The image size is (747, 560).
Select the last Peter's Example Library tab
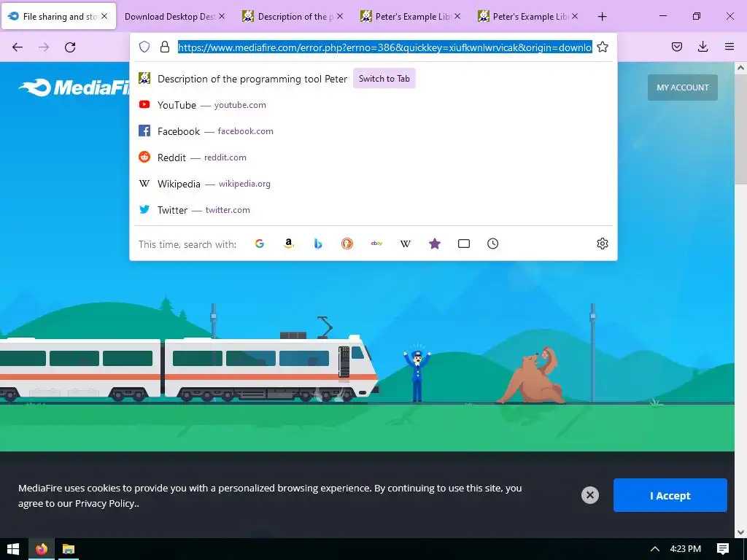point(526,17)
